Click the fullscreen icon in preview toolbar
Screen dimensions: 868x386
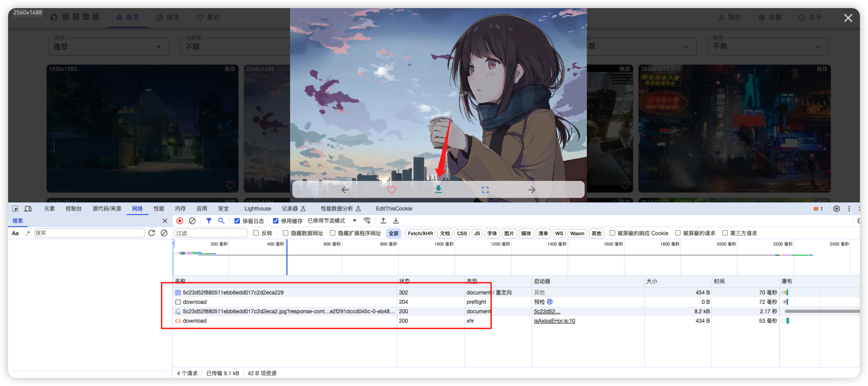click(x=485, y=190)
